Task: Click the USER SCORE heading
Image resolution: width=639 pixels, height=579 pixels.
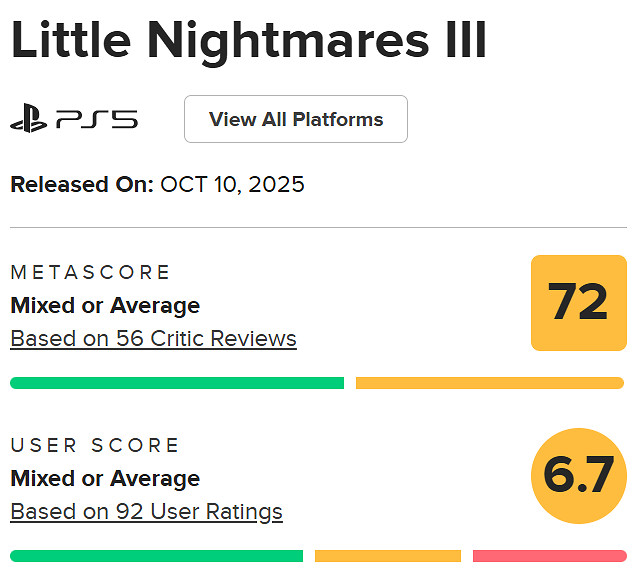Action: 95,445
